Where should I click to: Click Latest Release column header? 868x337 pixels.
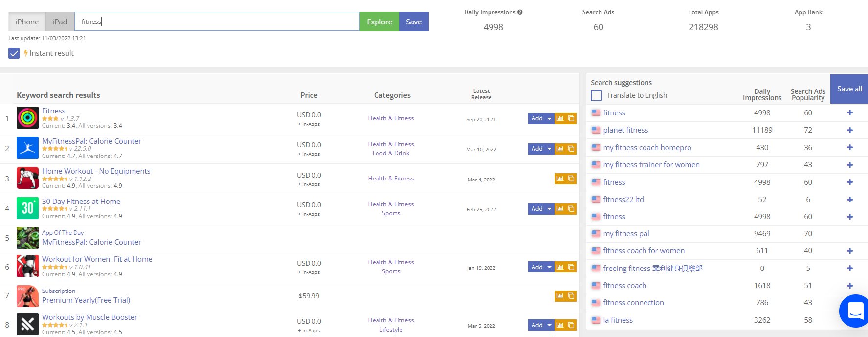coord(481,94)
